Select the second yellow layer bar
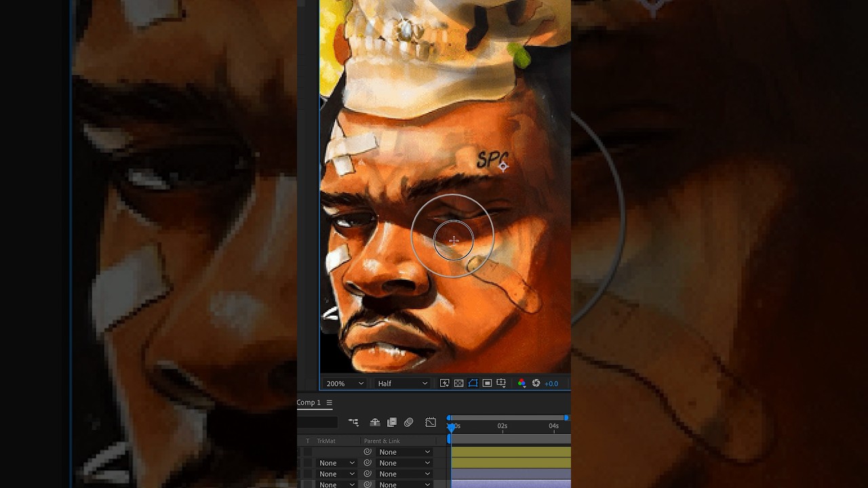868x488 pixels. pyautogui.click(x=511, y=463)
